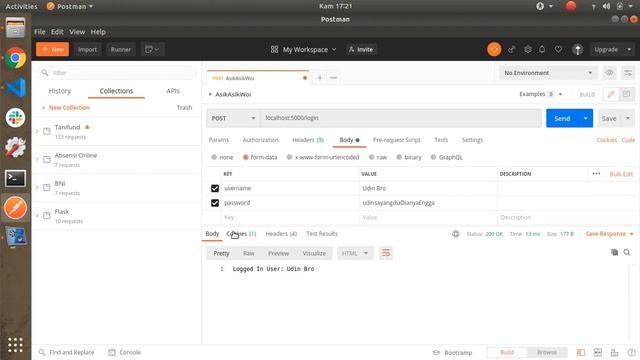640x360 pixels.
Task: Open Terminal from the dock
Action: pyautogui.click(x=16, y=178)
